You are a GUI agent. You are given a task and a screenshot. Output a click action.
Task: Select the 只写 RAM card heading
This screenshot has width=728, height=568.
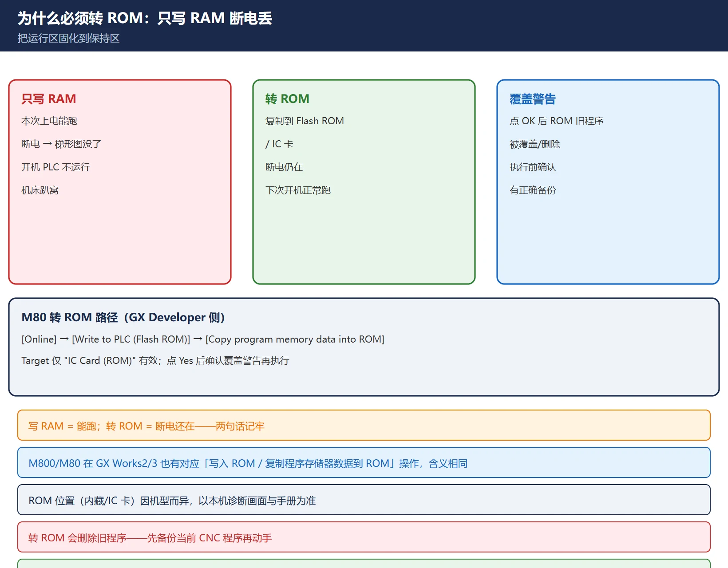click(x=49, y=99)
